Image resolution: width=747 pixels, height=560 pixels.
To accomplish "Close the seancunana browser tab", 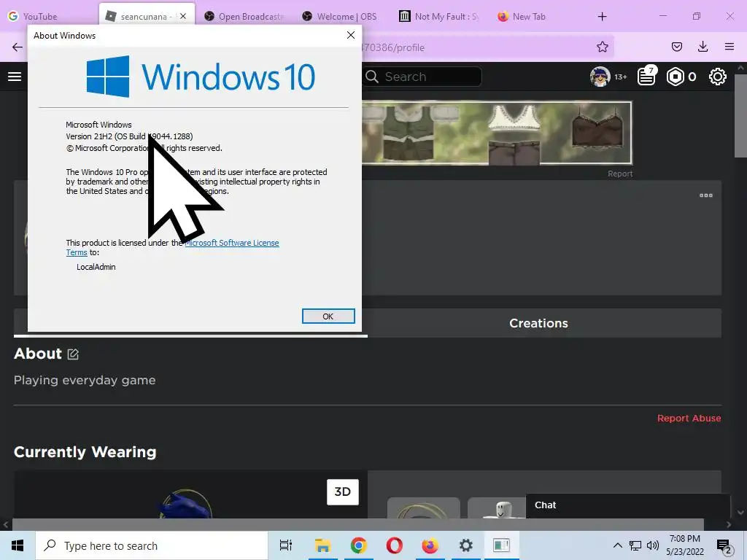I will (x=183, y=16).
